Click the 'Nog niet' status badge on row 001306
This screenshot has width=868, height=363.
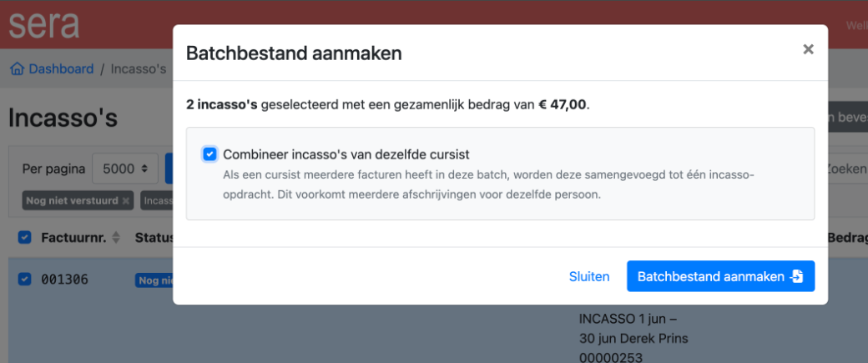(154, 280)
